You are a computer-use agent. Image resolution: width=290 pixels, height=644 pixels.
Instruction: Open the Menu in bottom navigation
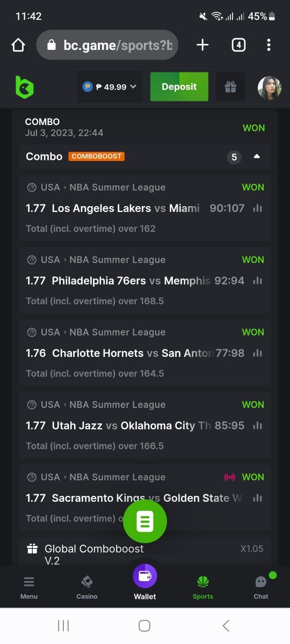(29, 587)
